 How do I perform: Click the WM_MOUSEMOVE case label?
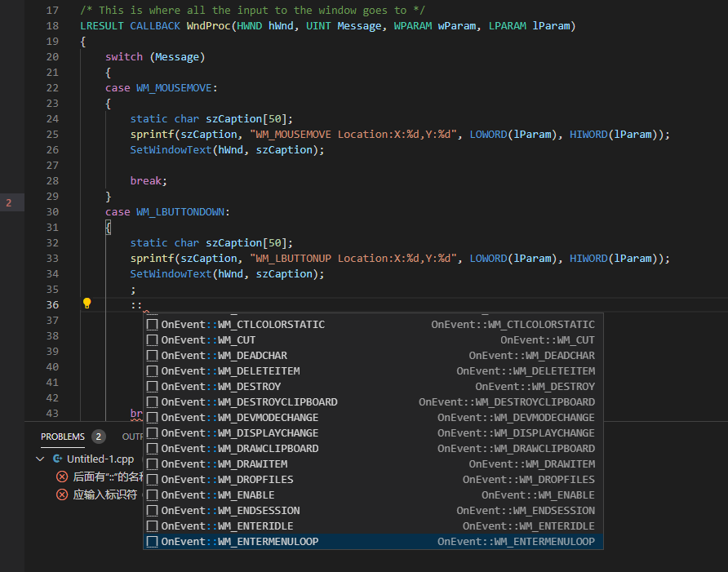[x=174, y=88]
